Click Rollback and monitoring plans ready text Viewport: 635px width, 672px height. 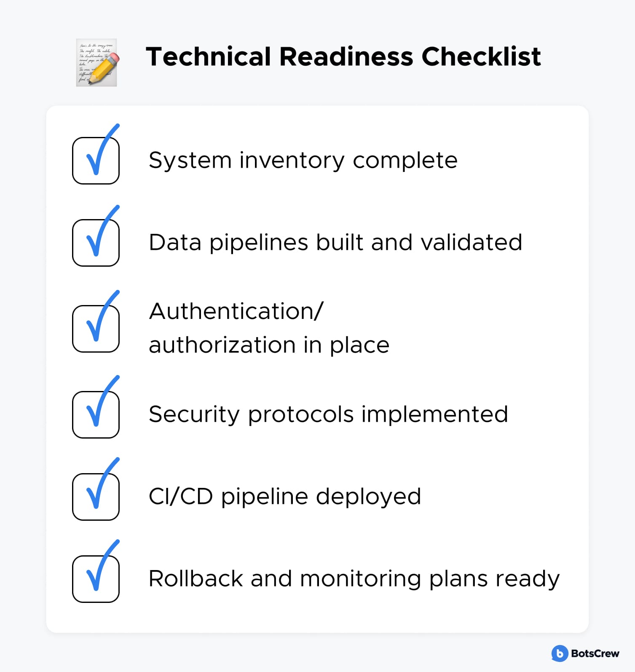(354, 579)
